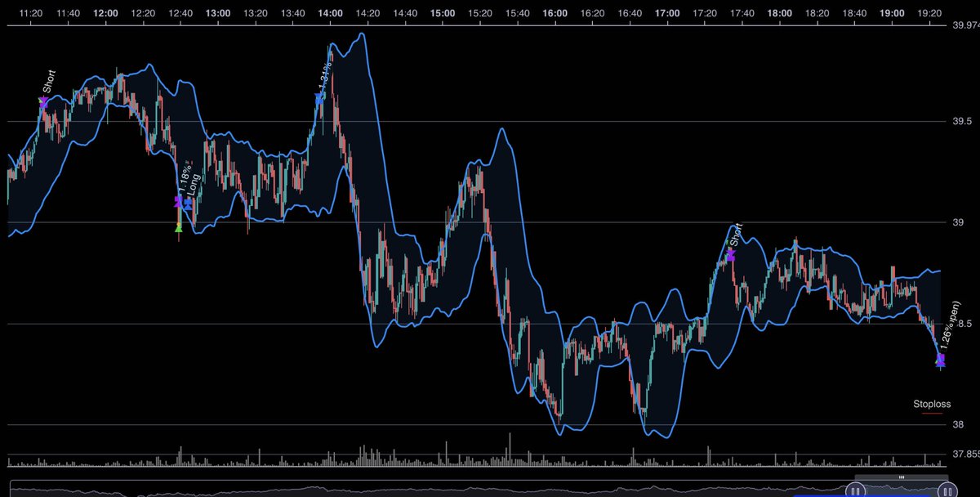
Task: Click the 1.26% (open) marker at chart end
Action: [940, 359]
